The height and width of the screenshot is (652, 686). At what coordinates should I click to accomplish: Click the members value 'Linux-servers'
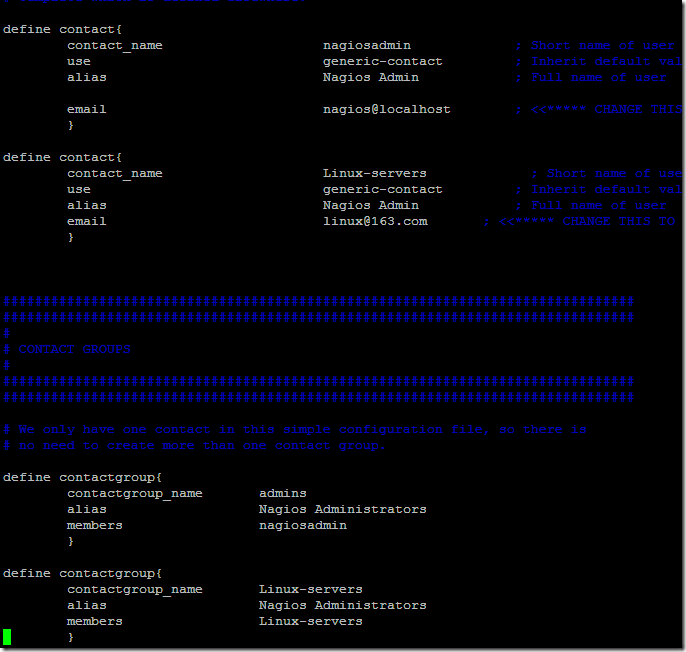pos(311,621)
